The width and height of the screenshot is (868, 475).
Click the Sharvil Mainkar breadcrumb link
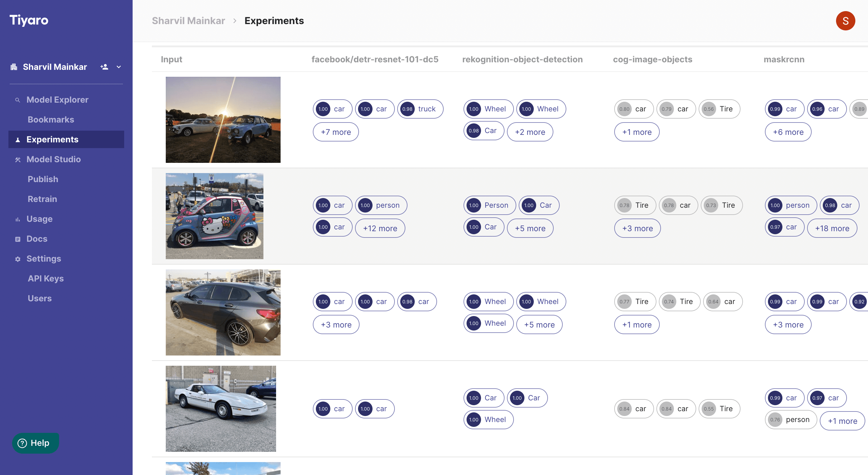[188, 21]
